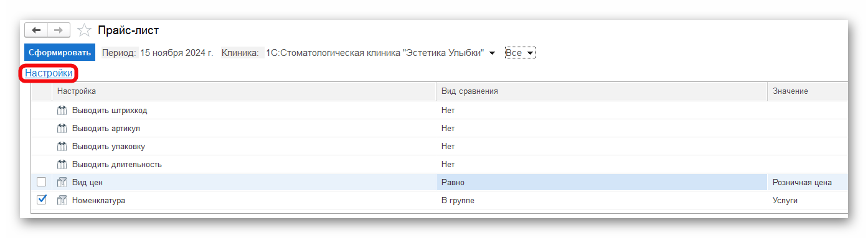Image resolution: width=868 pixels, height=238 pixels.
Task: Click icon beside Выводить длительность
Action: [x=62, y=165]
